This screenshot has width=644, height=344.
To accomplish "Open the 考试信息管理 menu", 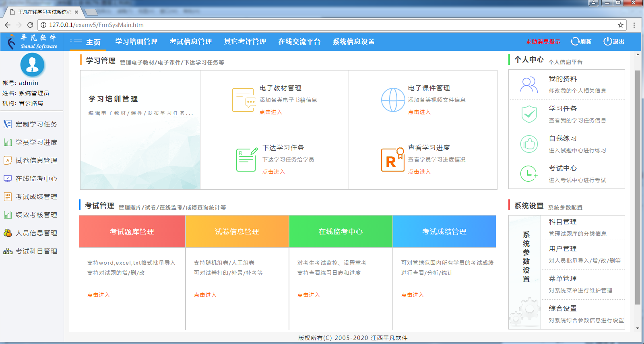I will (191, 41).
